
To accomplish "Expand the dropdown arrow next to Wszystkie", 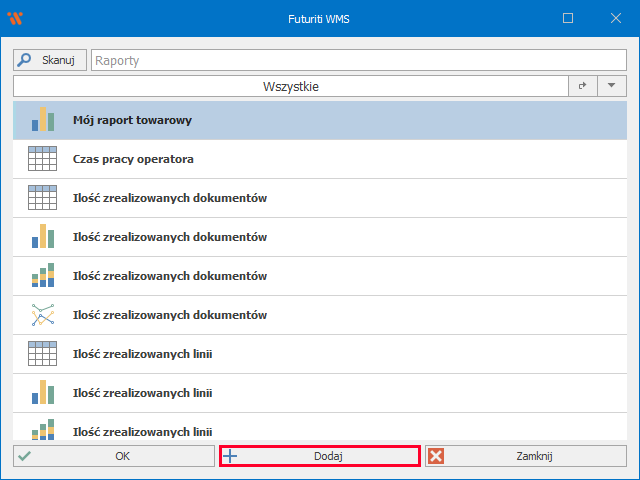I will click(x=611, y=87).
